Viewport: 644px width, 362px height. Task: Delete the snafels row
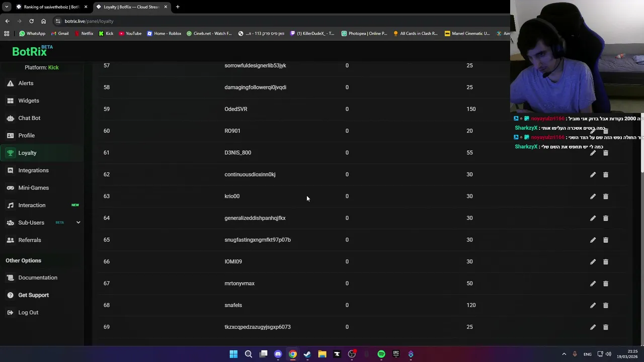[606, 305]
